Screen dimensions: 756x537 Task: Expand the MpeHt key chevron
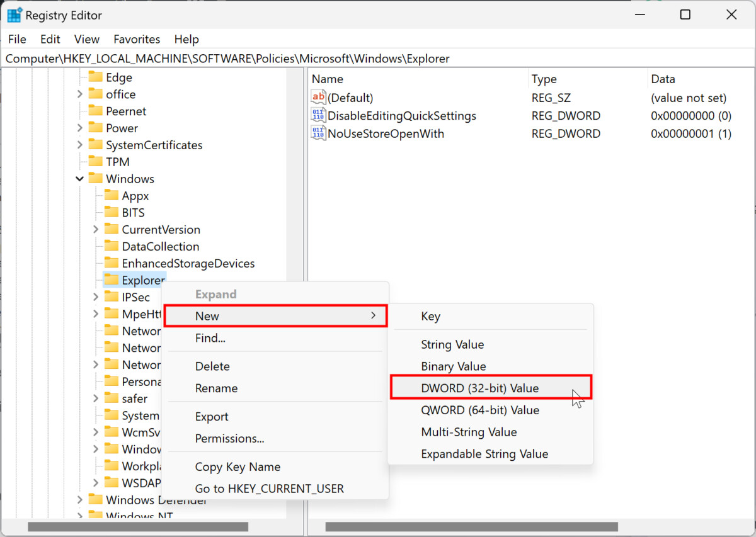96,314
